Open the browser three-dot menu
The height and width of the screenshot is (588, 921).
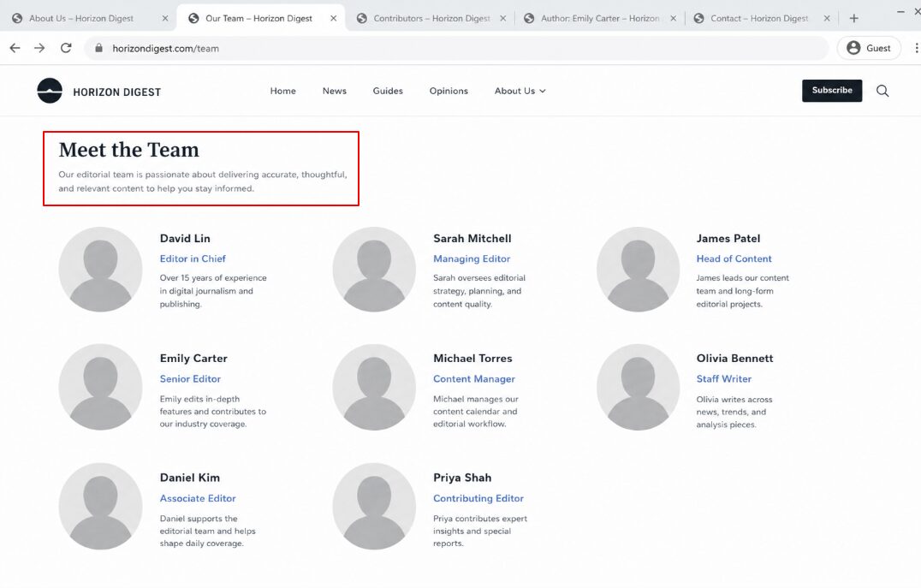pyautogui.click(x=916, y=48)
